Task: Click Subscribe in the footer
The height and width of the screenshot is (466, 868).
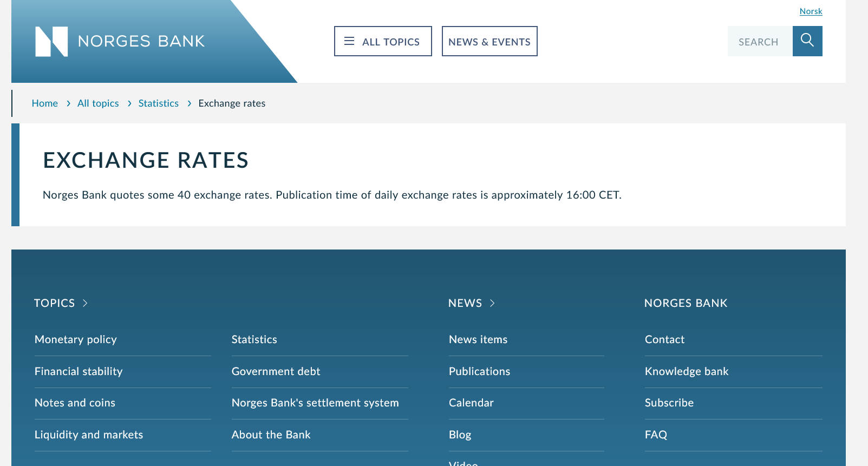Action: [669, 403]
